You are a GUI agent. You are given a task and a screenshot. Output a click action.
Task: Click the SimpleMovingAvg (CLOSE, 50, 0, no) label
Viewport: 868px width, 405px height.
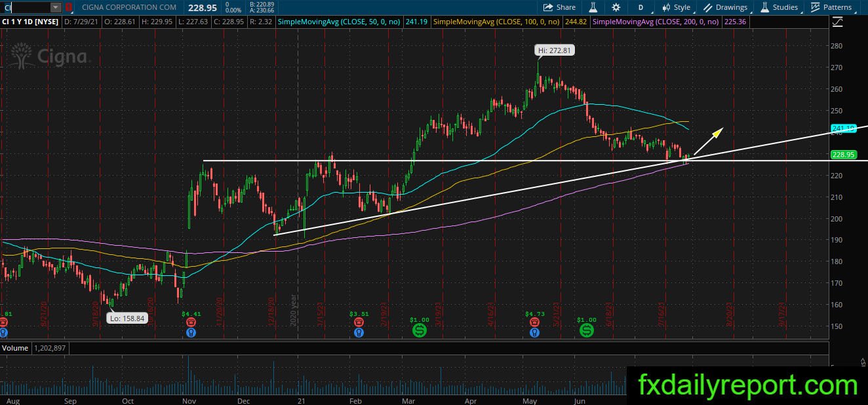(x=340, y=22)
